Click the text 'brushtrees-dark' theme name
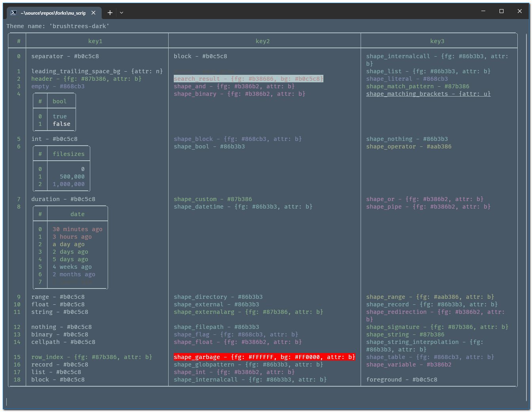Viewport: 532px width, 412px height. (x=79, y=26)
